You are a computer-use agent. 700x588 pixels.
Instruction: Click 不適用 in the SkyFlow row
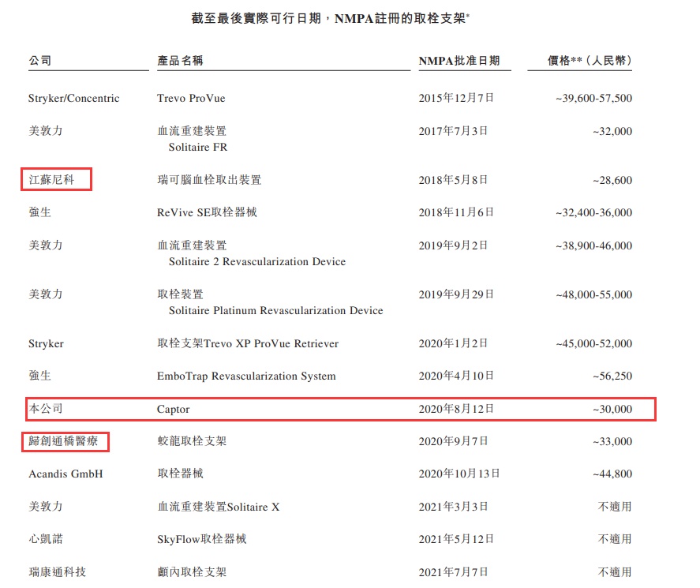(615, 539)
